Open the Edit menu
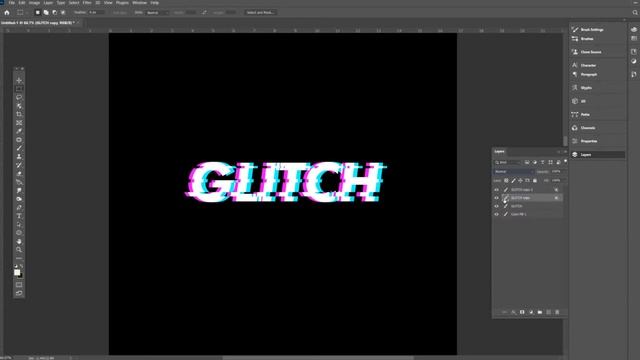640x360 pixels. pos(22,2)
